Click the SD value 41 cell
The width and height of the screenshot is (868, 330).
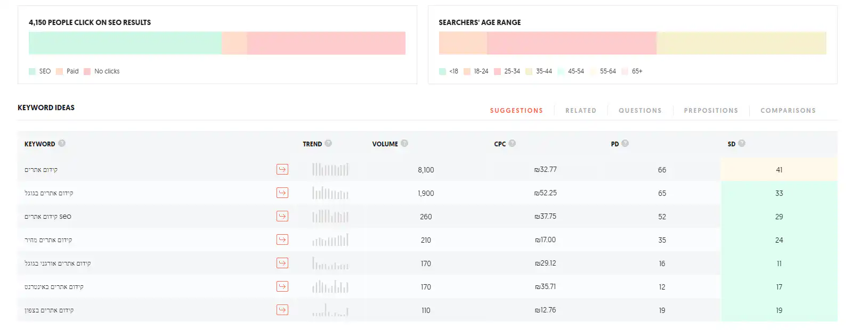(778, 170)
